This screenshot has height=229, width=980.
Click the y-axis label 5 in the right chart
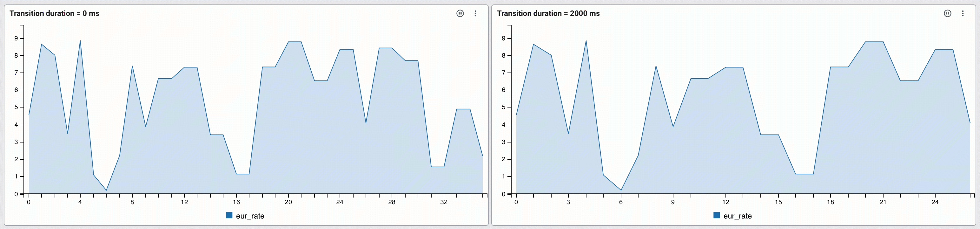pos(504,107)
